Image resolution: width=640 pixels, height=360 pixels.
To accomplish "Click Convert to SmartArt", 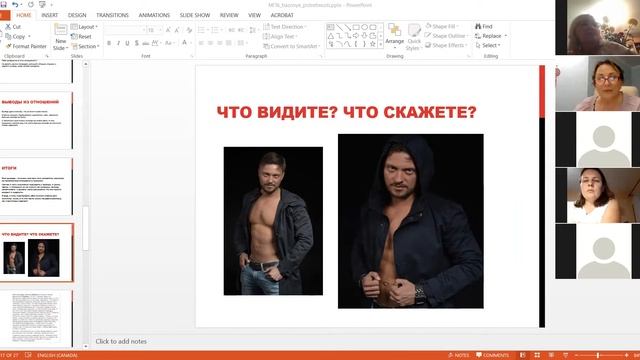I will (x=292, y=46).
